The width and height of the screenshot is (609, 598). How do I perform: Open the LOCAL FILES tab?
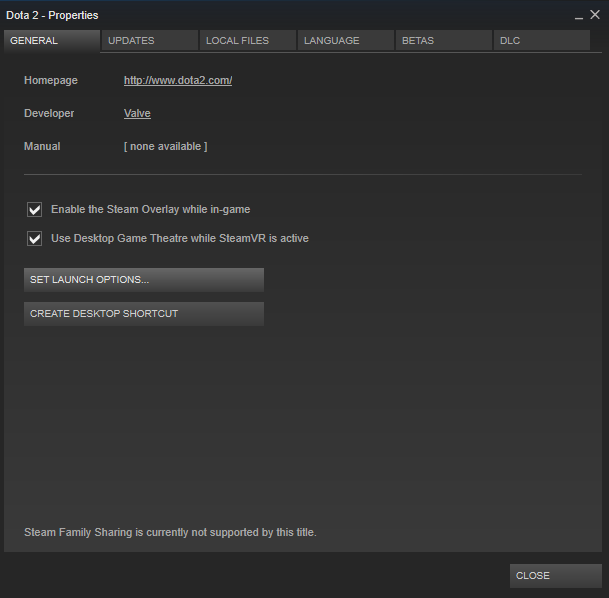point(248,40)
